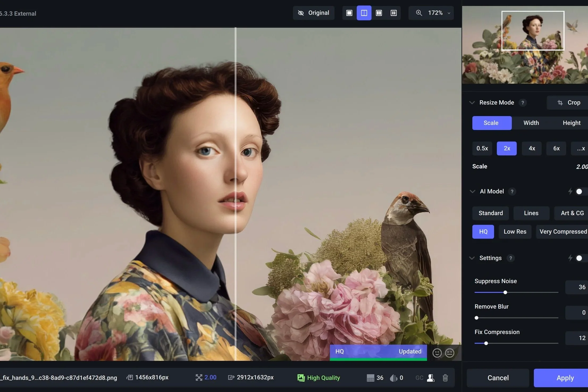Collapse the AI Model section
The height and width of the screenshot is (392, 588).
click(x=472, y=191)
